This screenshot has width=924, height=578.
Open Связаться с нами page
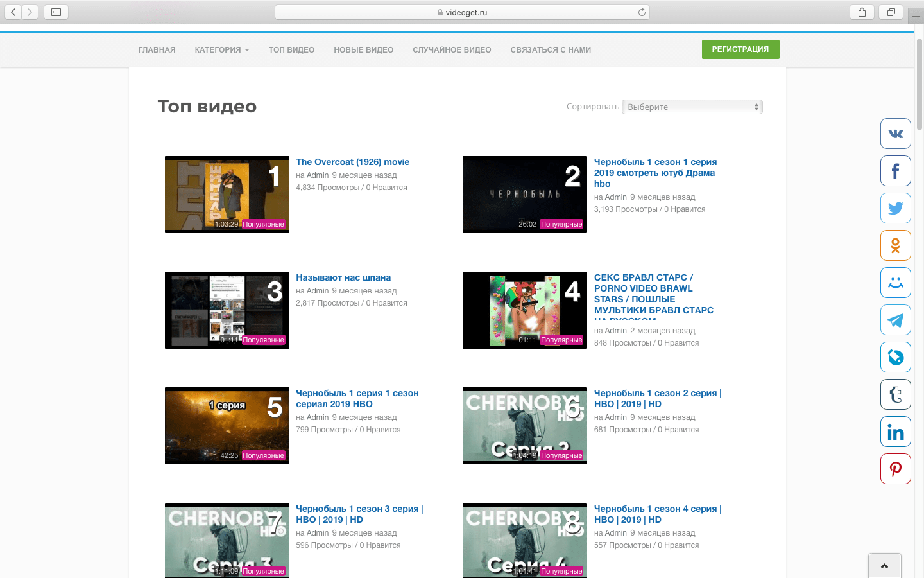pyautogui.click(x=551, y=49)
